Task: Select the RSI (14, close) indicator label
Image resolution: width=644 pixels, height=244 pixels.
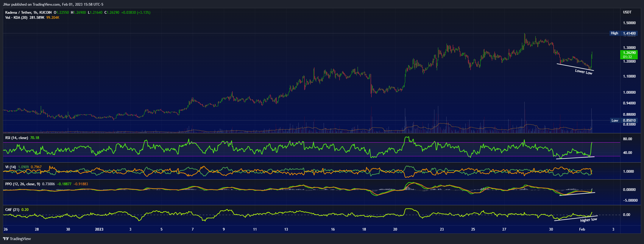Action: pyautogui.click(x=17, y=138)
